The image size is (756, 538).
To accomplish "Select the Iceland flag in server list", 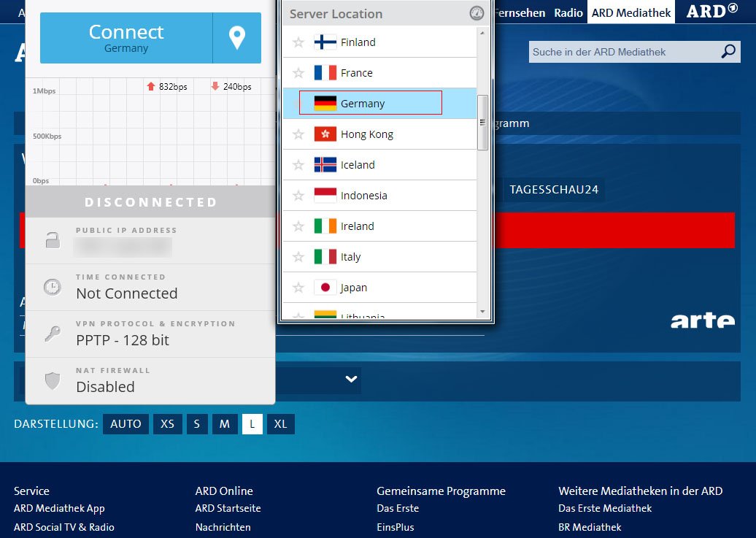I will pyautogui.click(x=325, y=165).
